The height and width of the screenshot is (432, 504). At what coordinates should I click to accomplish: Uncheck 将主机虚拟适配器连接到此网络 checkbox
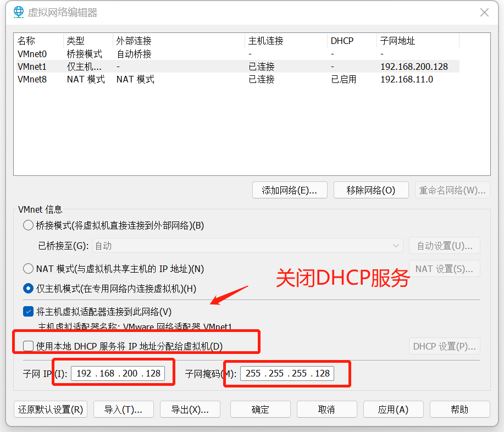point(28,312)
